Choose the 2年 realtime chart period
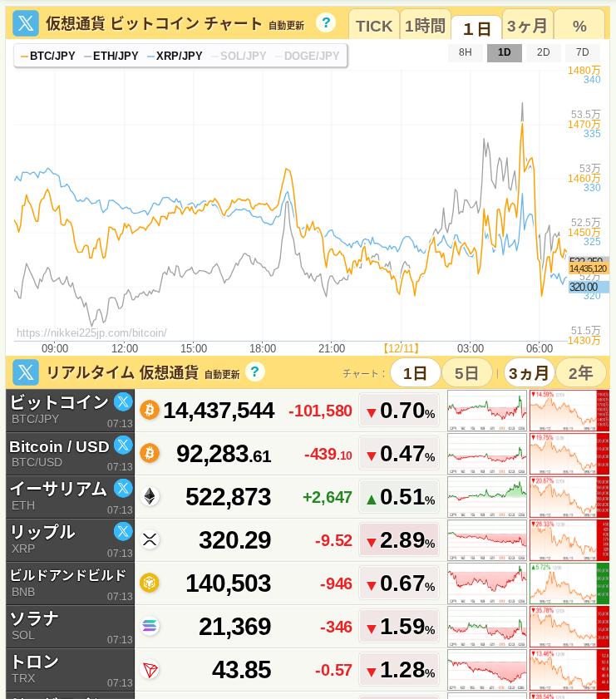616x699 pixels. click(580, 373)
